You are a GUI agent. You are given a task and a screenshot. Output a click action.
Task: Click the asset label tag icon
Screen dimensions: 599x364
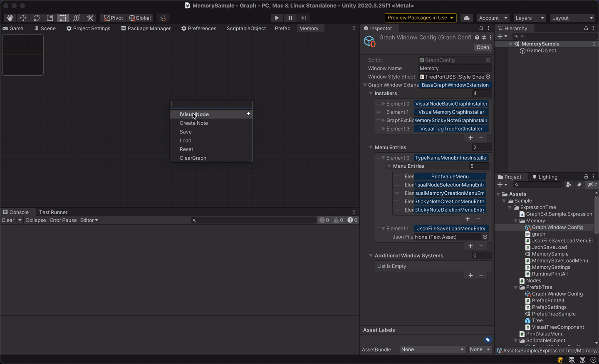point(488,339)
